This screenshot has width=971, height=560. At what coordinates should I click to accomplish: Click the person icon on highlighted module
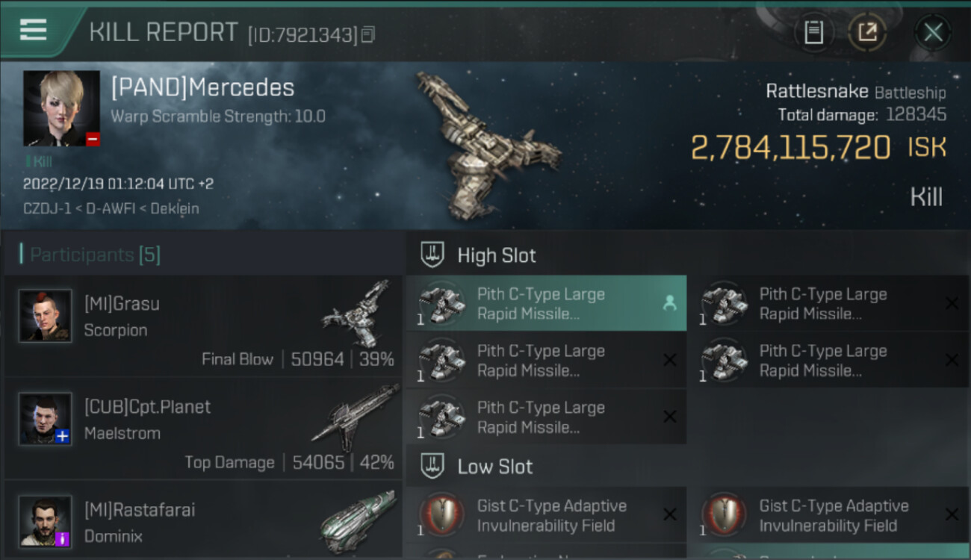(x=669, y=302)
